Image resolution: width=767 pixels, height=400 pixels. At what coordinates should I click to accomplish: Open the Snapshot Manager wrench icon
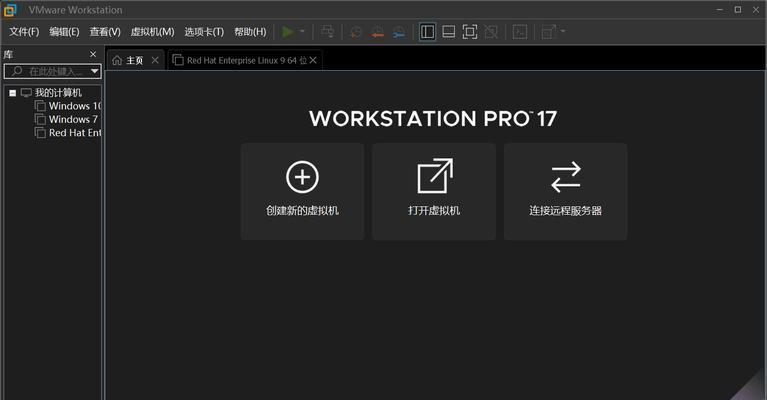[x=399, y=32]
